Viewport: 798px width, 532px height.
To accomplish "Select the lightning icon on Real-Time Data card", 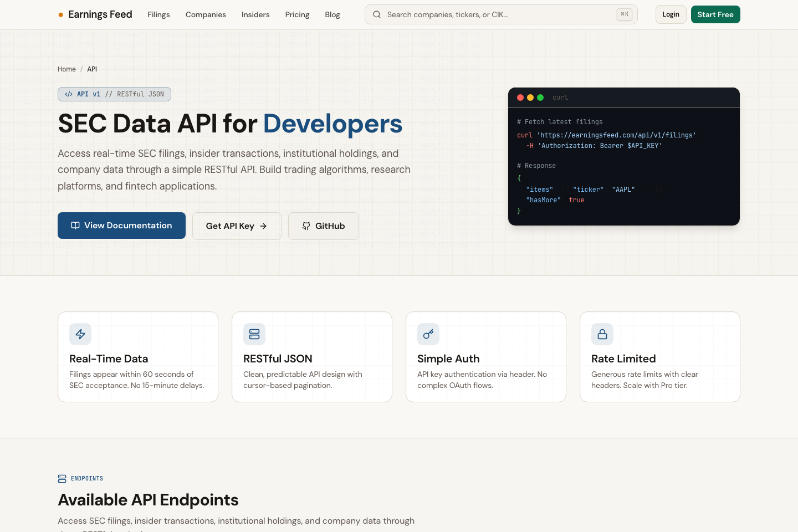I will tap(80, 334).
